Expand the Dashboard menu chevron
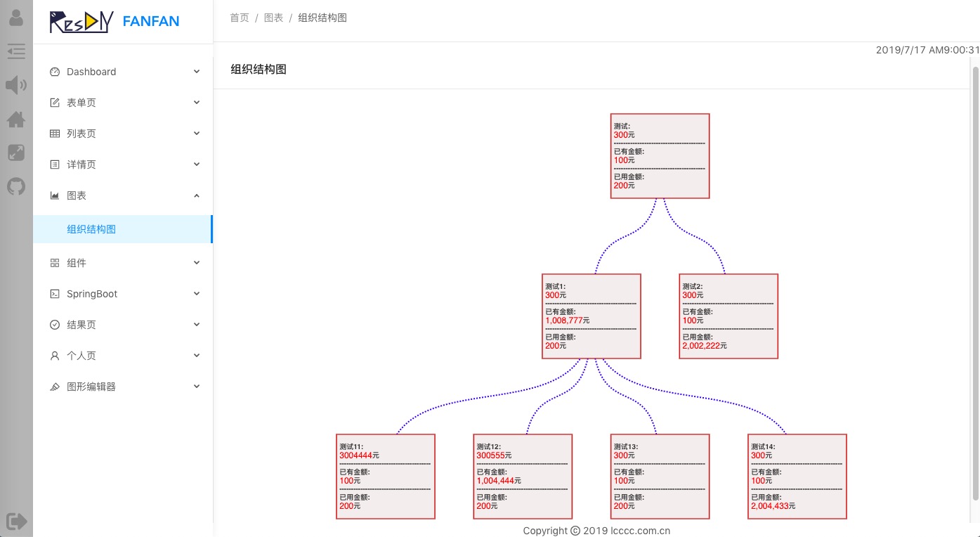The height and width of the screenshot is (537, 980). pyautogui.click(x=197, y=71)
